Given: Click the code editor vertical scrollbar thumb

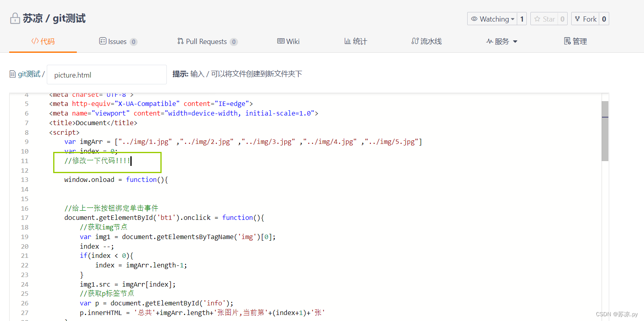Looking at the screenshot, I should click(605, 131).
